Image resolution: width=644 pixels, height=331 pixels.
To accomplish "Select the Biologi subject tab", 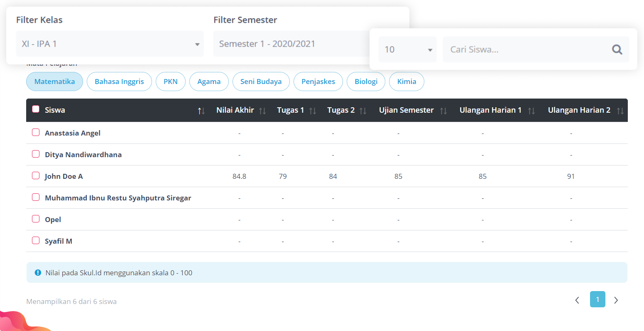I will point(366,82).
